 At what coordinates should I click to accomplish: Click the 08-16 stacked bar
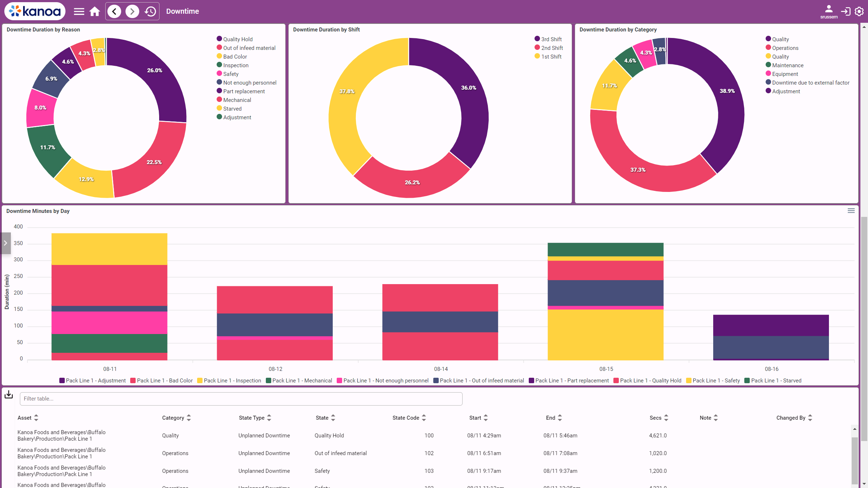(x=771, y=337)
